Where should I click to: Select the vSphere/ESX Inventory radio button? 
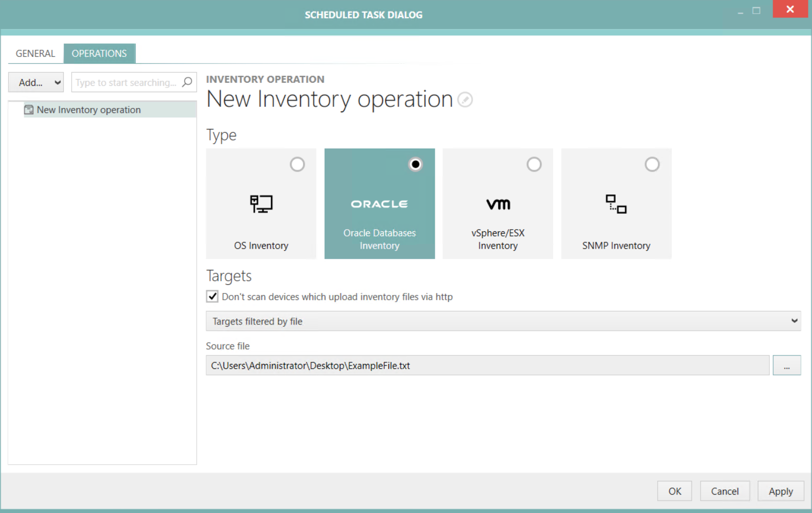point(534,164)
